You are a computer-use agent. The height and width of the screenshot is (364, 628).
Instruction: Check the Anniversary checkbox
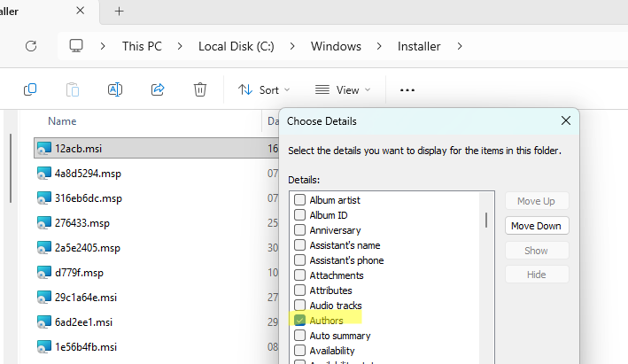299,230
